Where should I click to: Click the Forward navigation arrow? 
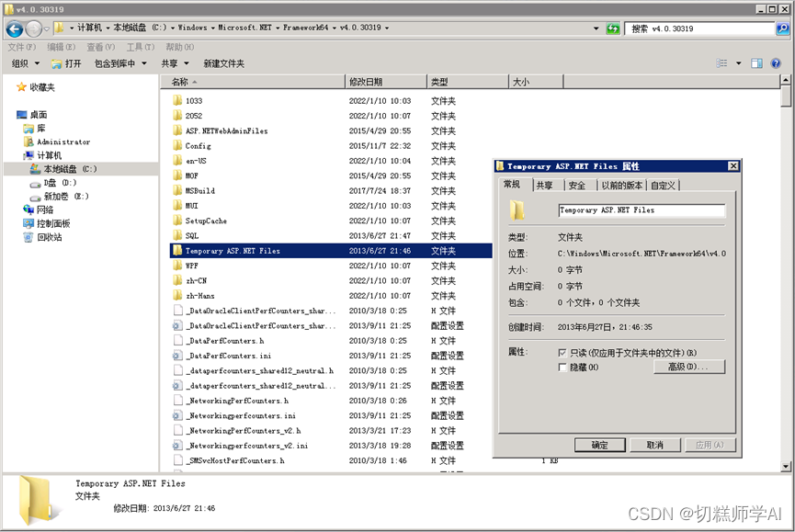[33, 28]
